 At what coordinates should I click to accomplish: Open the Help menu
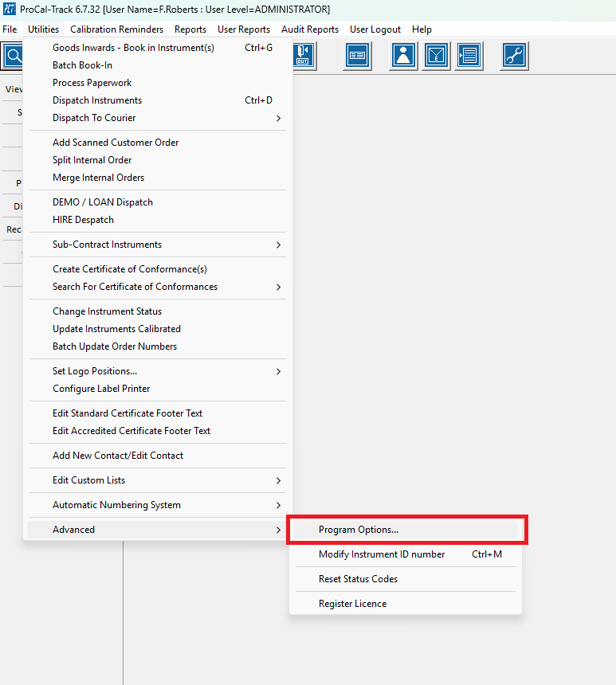[x=422, y=29]
